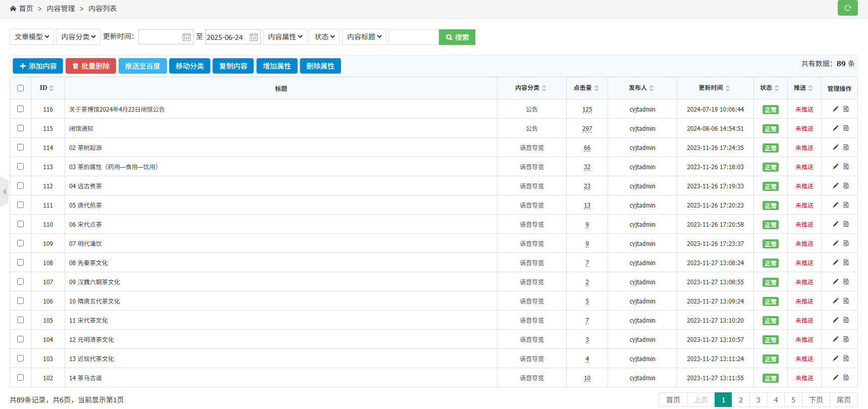This screenshot has height=409, width=868.
Task: Open the 状态 dropdown filter
Action: [324, 37]
